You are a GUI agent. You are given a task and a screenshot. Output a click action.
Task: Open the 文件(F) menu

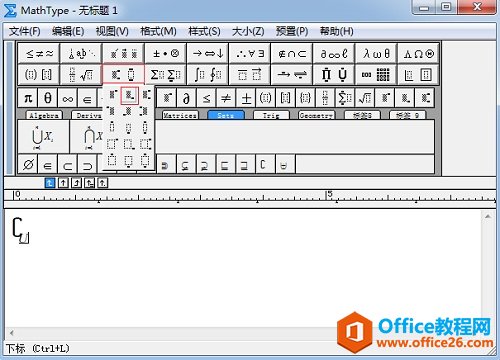24,31
